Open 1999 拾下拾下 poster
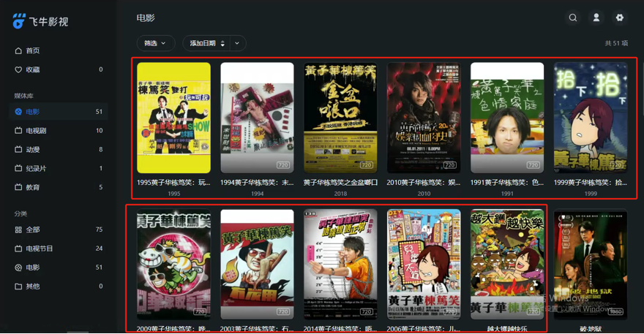This screenshot has width=644, height=334. click(x=591, y=118)
